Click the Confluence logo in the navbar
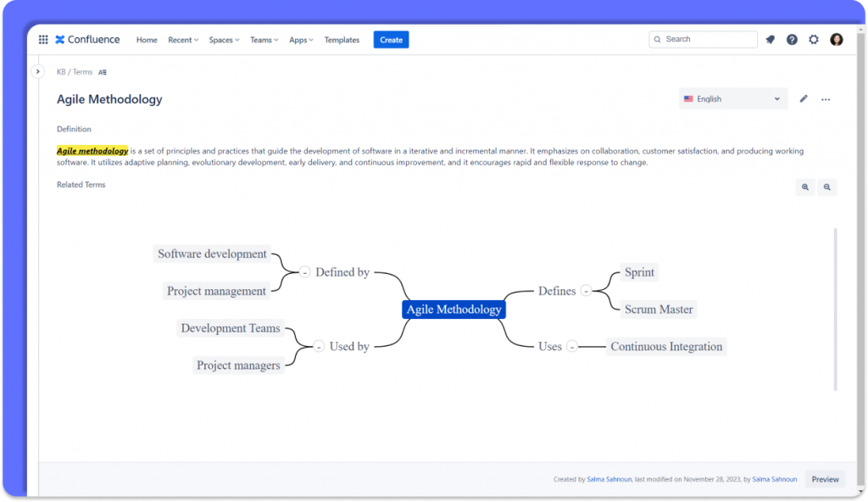 (87, 39)
